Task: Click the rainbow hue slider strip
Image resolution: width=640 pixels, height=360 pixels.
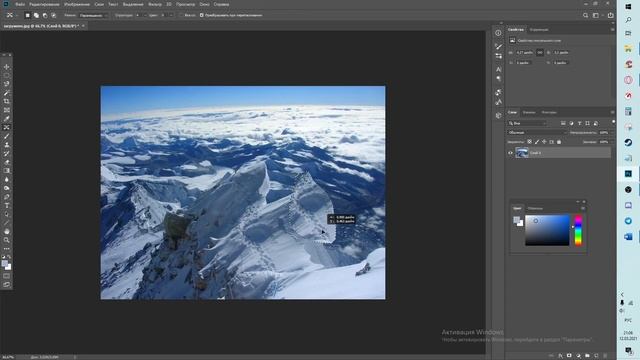Action: 578,230
